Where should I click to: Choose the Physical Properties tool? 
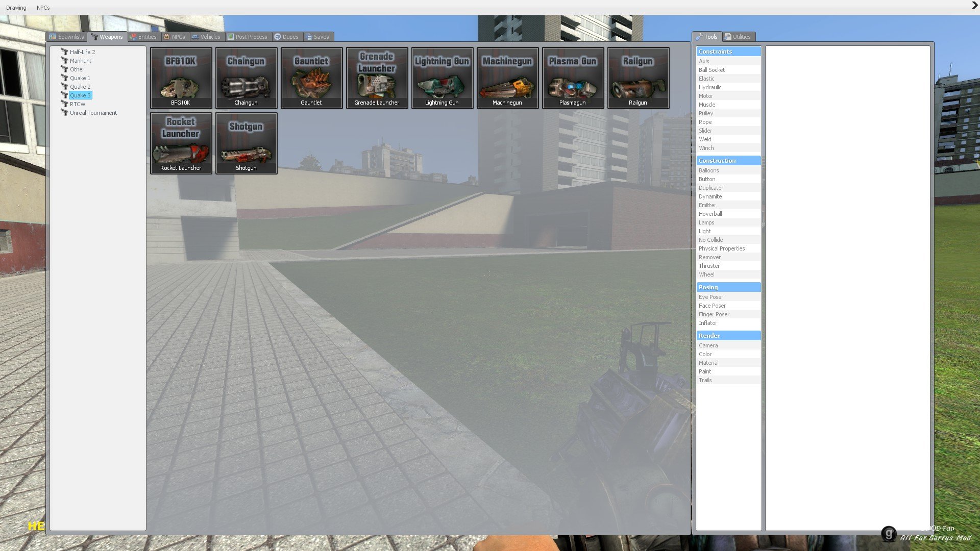[728, 248]
